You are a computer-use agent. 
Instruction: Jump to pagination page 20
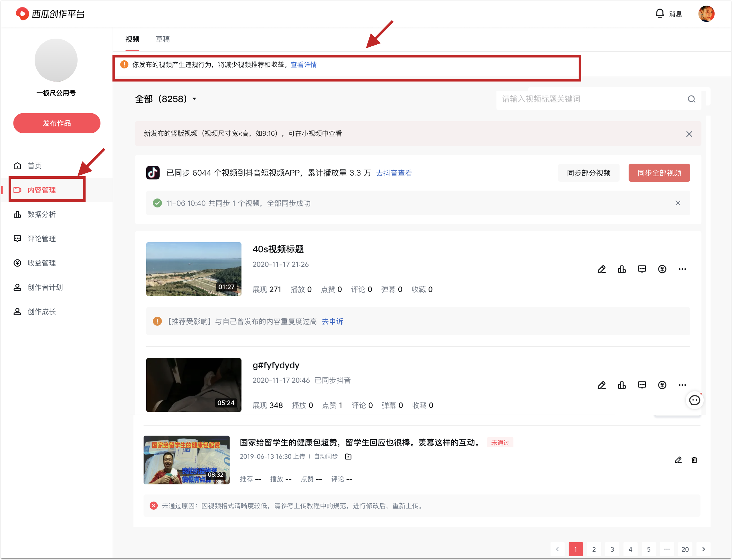[685, 549]
